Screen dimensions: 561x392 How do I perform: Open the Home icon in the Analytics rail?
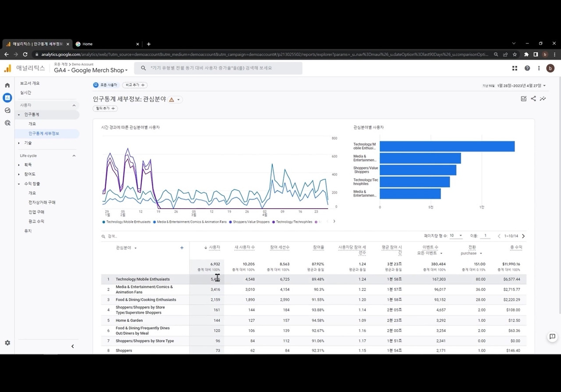pos(7,85)
